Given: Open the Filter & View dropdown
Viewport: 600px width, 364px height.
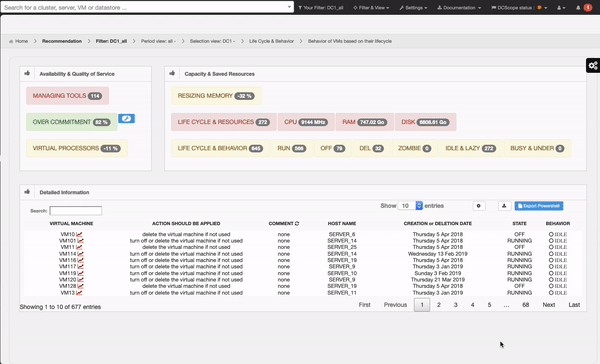Looking at the screenshot, I should 371,8.
